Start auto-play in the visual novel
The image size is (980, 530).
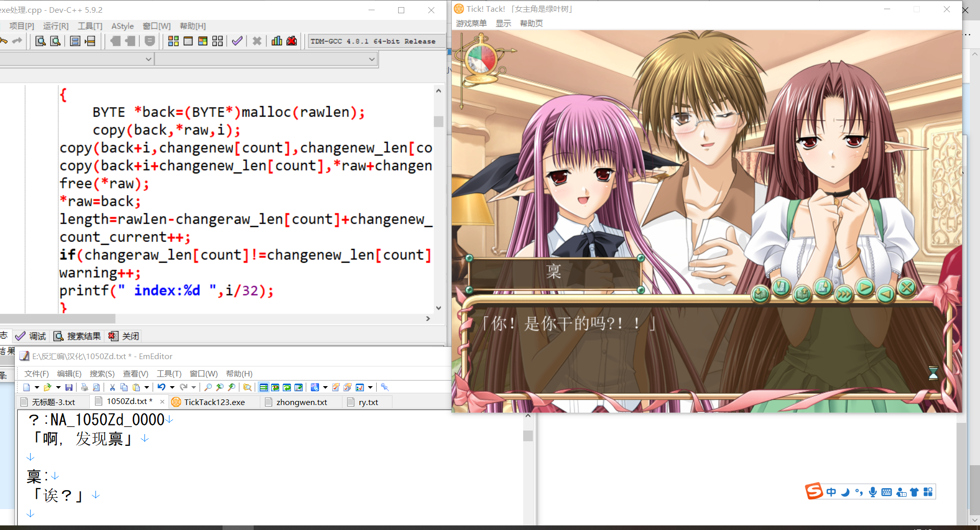coord(865,288)
